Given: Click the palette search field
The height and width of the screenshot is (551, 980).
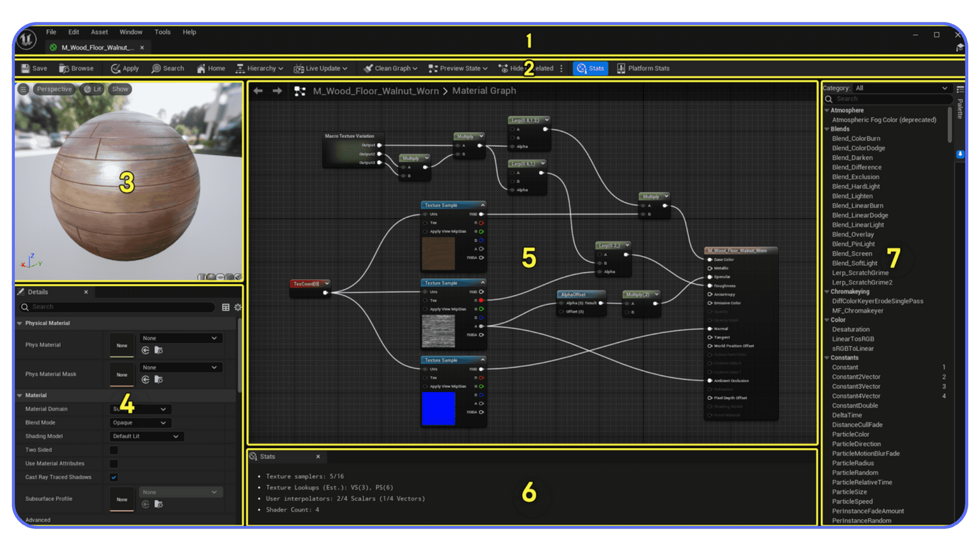Looking at the screenshot, I should point(888,99).
